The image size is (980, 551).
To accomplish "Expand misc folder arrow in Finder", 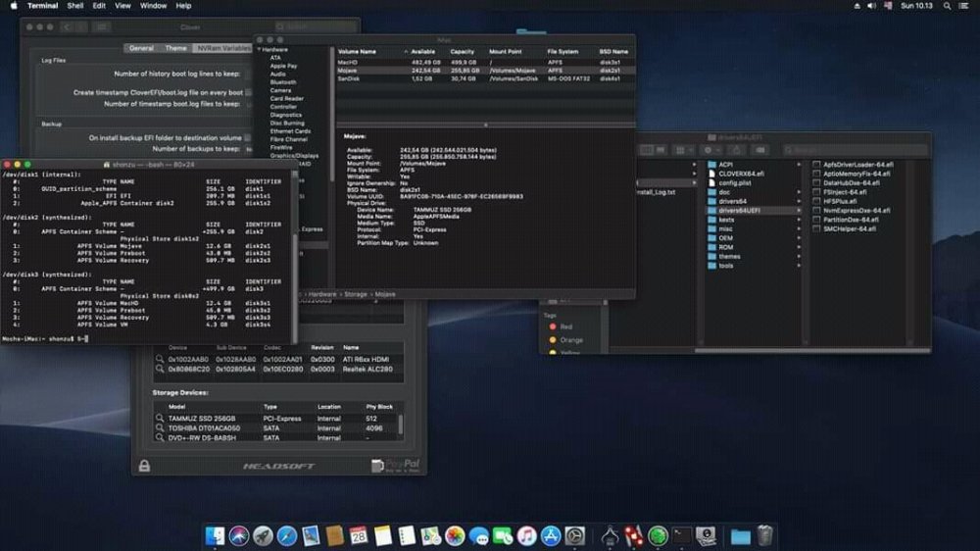I will click(x=799, y=228).
